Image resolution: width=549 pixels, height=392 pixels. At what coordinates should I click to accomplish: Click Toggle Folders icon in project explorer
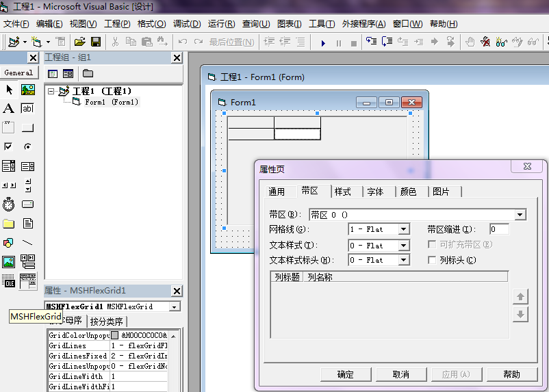coord(88,73)
